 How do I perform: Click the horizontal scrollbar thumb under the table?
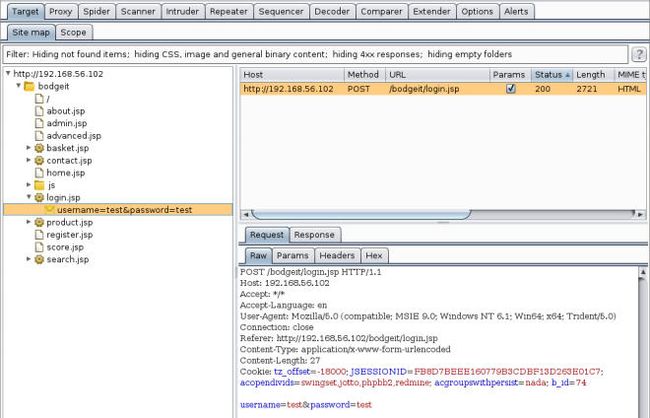[x=361, y=214]
